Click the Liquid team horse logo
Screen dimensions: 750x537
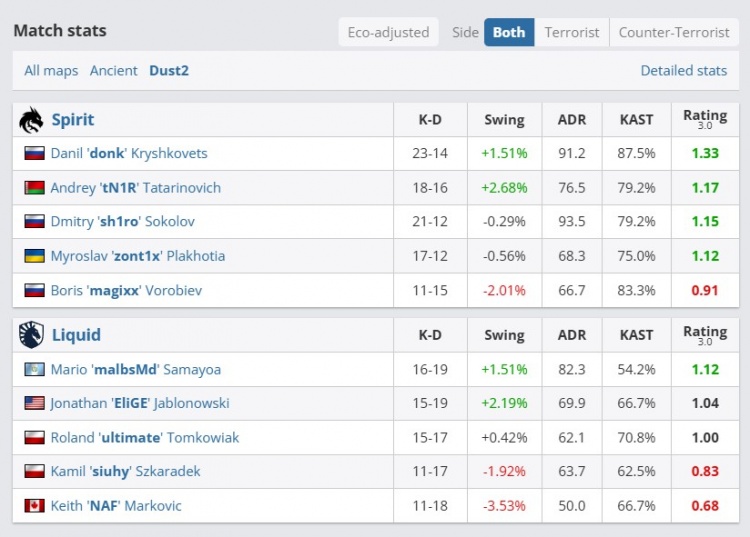(x=31, y=335)
